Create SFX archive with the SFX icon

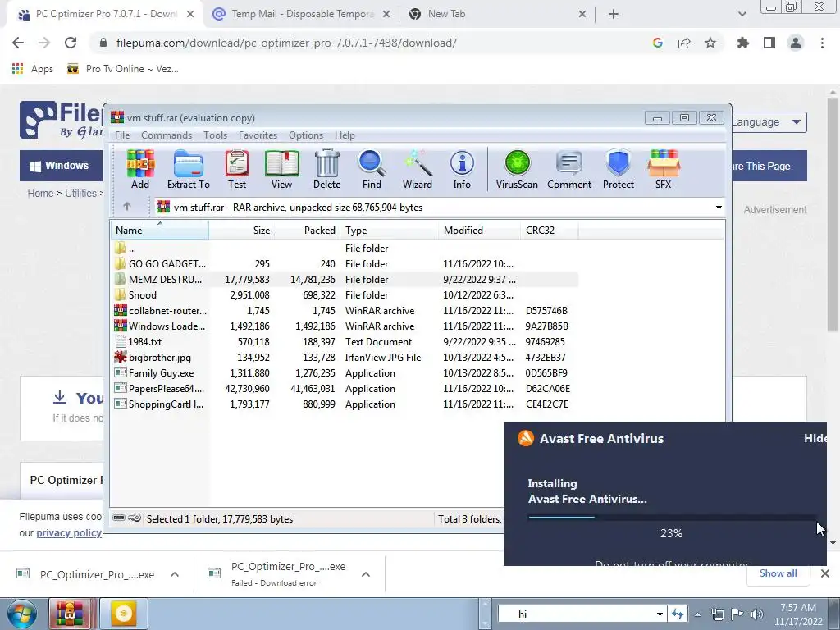[663, 169]
